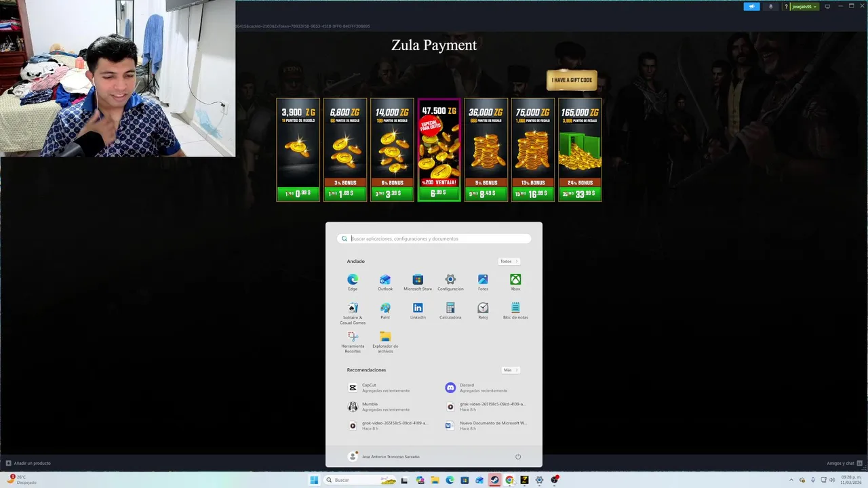
Task: Open weather widget showing 26°C
Action: pyautogui.click(x=22, y=480)
